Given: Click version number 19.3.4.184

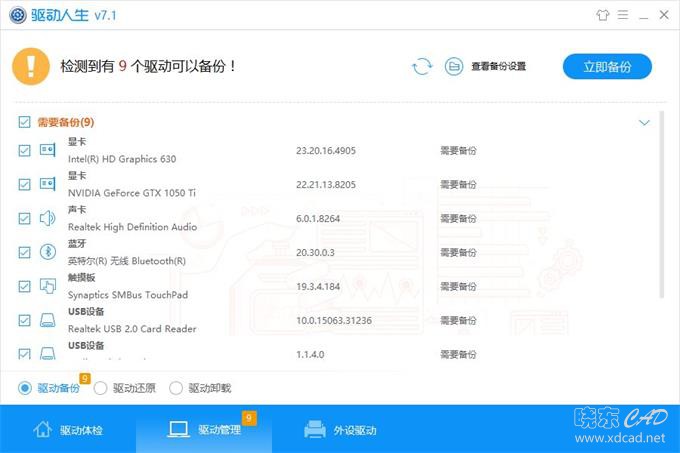Looking at the screenshot, I should point(318,286).
